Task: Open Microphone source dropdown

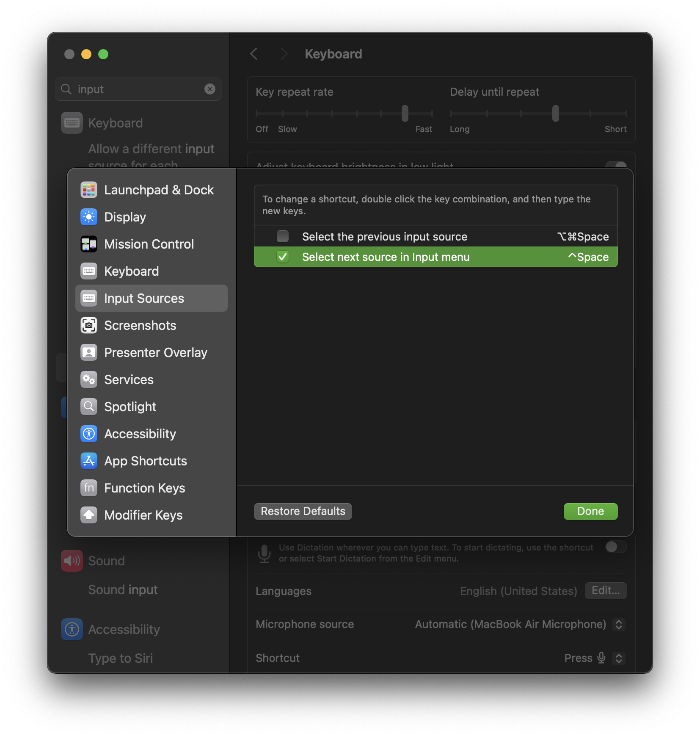Action: click(619, 624)
